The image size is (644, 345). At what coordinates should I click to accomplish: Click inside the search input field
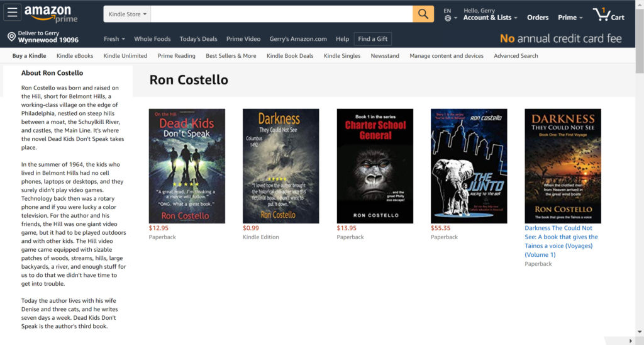tap(282, 14)
